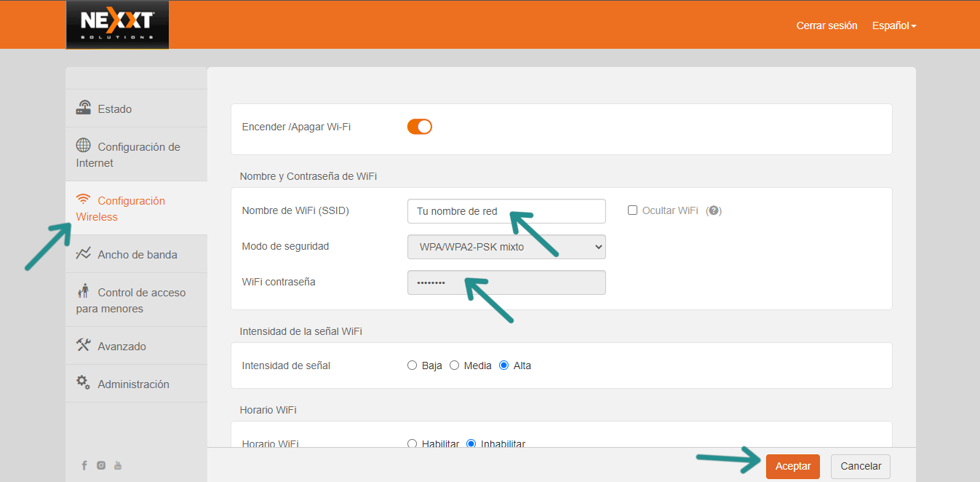Click the Avanzado tools icon

coord(84,345)
